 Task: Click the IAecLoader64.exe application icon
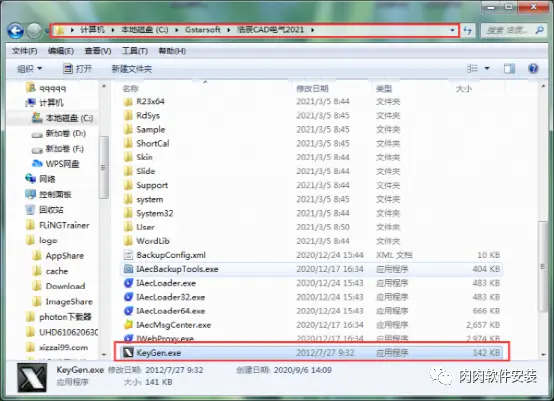click(128, 311)
